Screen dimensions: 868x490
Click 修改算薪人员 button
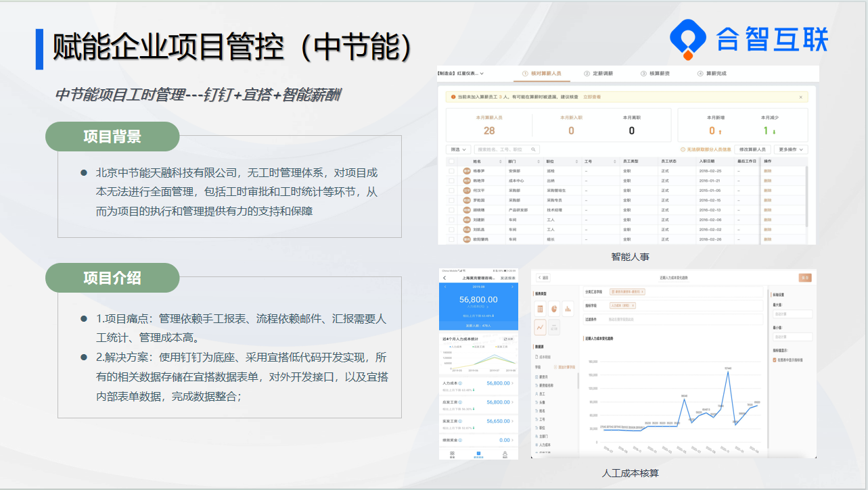point(753,149)
